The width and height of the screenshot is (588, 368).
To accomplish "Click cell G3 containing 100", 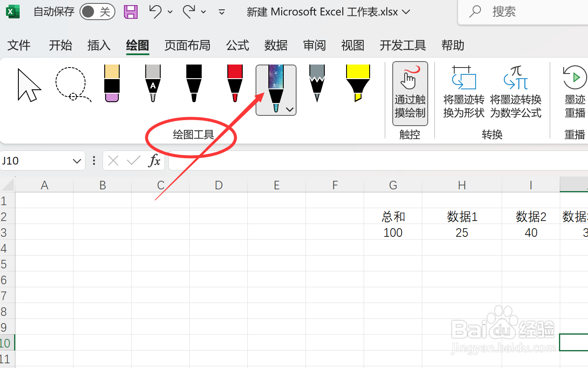I will 393,233.
